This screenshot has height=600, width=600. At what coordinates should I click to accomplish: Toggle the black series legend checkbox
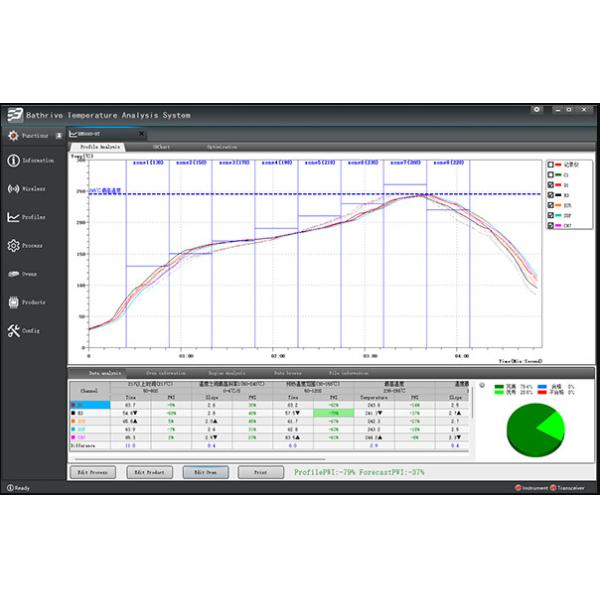(x=549, y=195)
